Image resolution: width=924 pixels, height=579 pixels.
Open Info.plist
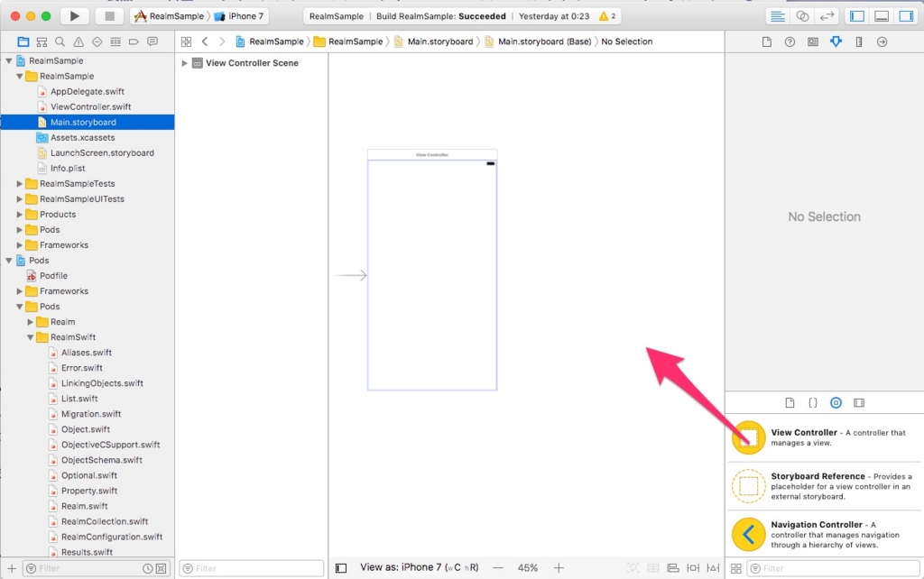(68, 168)
